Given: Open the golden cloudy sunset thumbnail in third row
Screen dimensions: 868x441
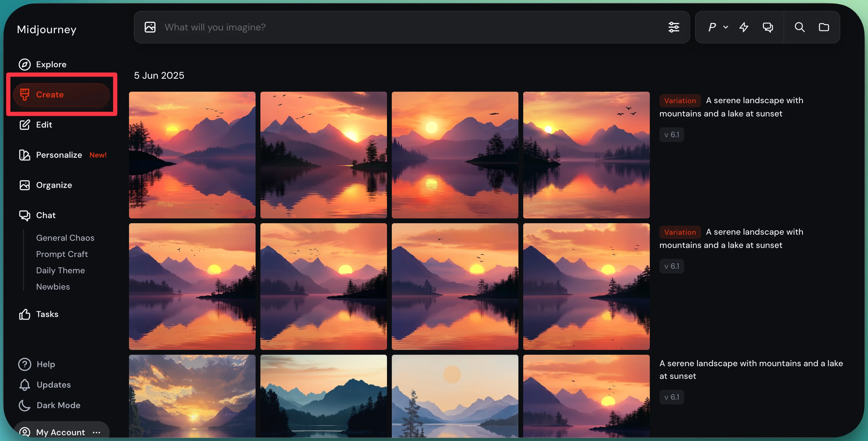Looking at the screenshot, I should [x=192, y=396].
